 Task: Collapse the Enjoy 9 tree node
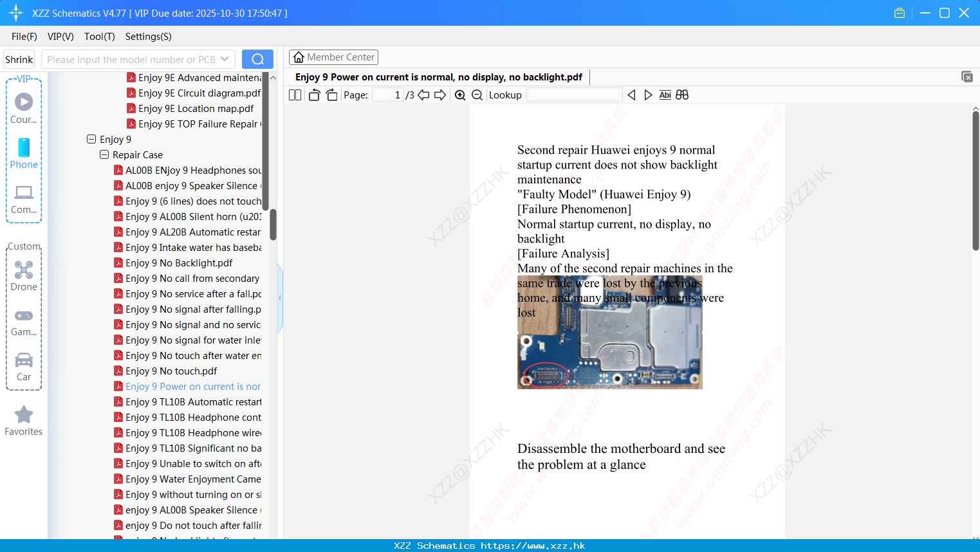pos(91,139)
